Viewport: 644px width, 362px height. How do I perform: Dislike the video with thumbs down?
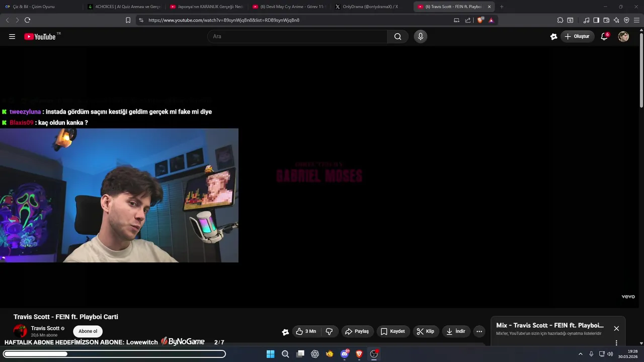coord(329,331)
